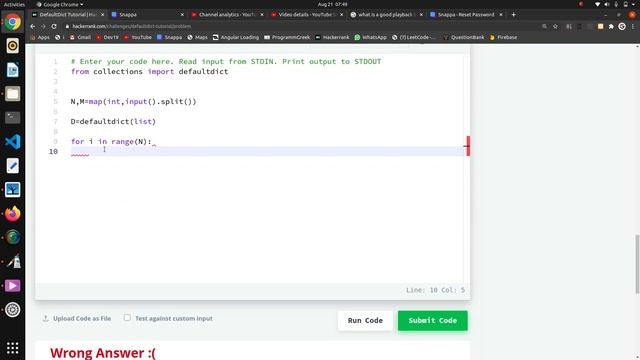
Task: Open the image viewer tree icon in dock
Action: [13, 190]
